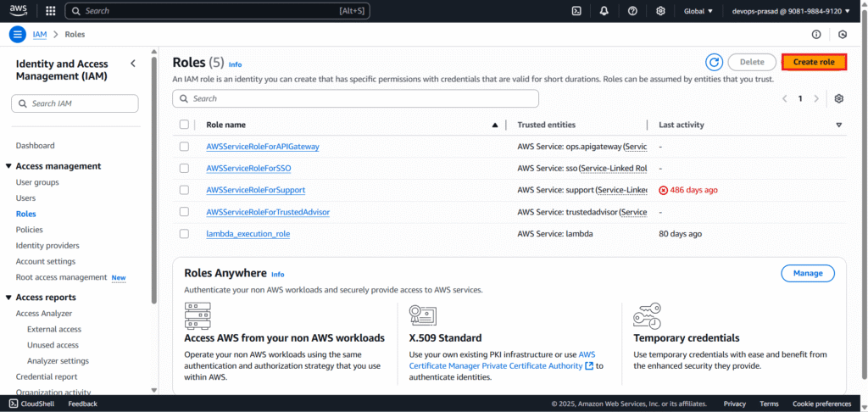Image resolution: width=868 pixels, height=412 pixels.
Task: Open the Privacy link in footer
Action: 735,404
